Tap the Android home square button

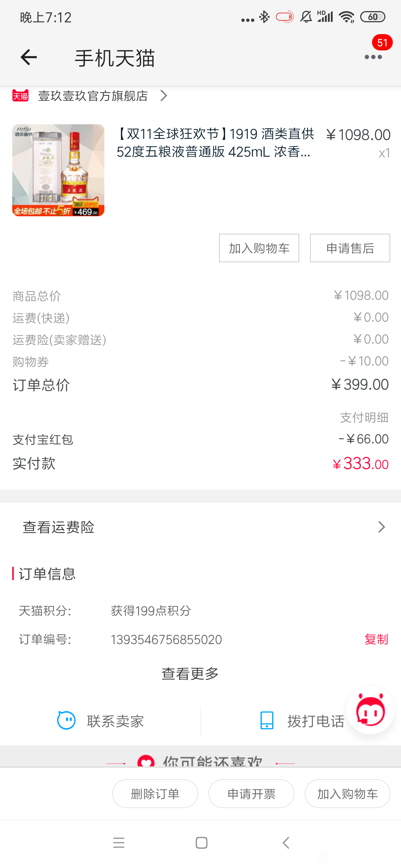click(201, 843)
